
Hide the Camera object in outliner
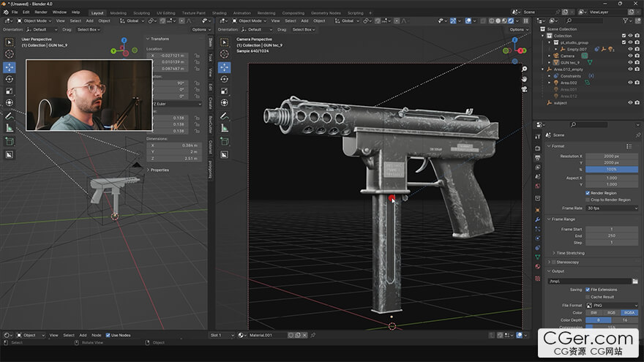629,56
